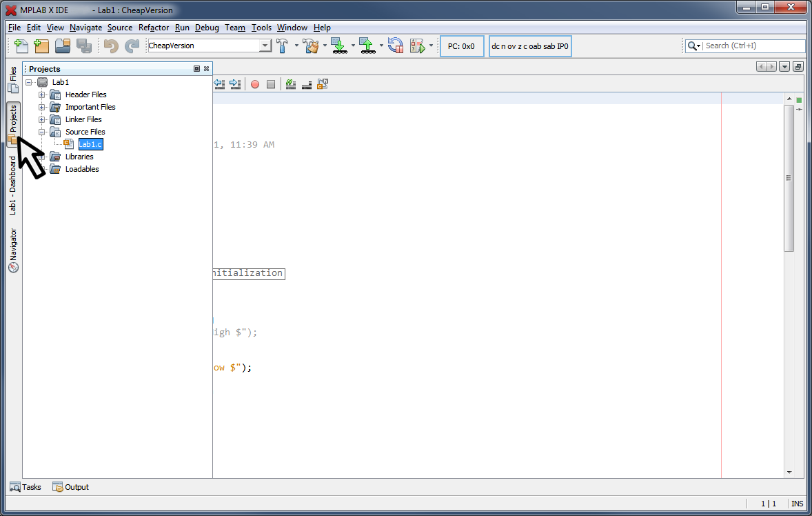Open the Debug menu
This screenshot has width=812, height=516.
pyautogui.click(x=207, y=28)
